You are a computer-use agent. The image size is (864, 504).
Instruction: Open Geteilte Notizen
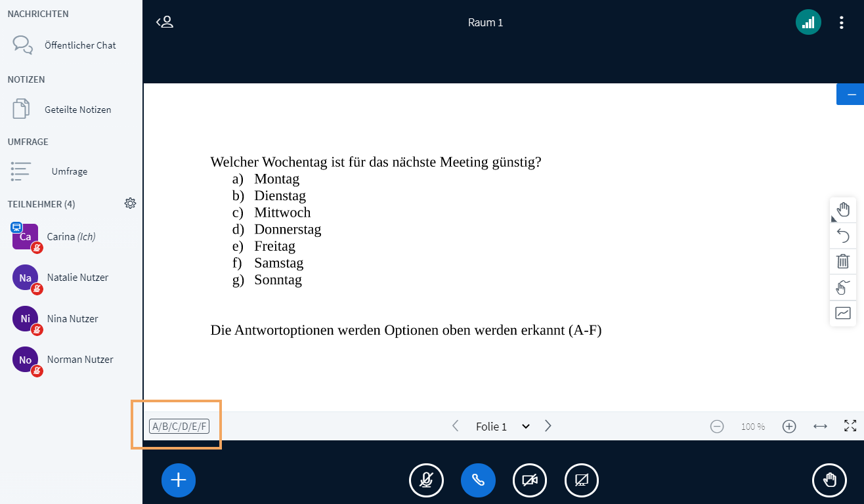79,109
